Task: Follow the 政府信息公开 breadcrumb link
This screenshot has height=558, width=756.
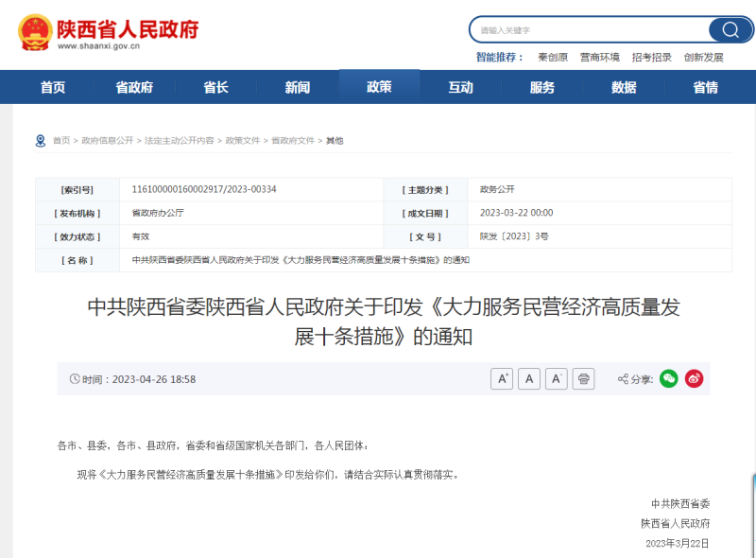Action: pos(108,141)
